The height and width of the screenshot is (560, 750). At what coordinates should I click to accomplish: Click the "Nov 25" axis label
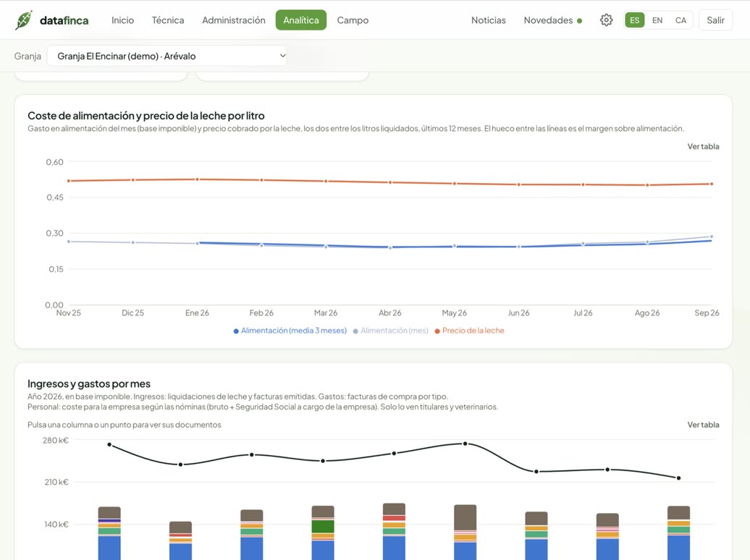[68, 313]
